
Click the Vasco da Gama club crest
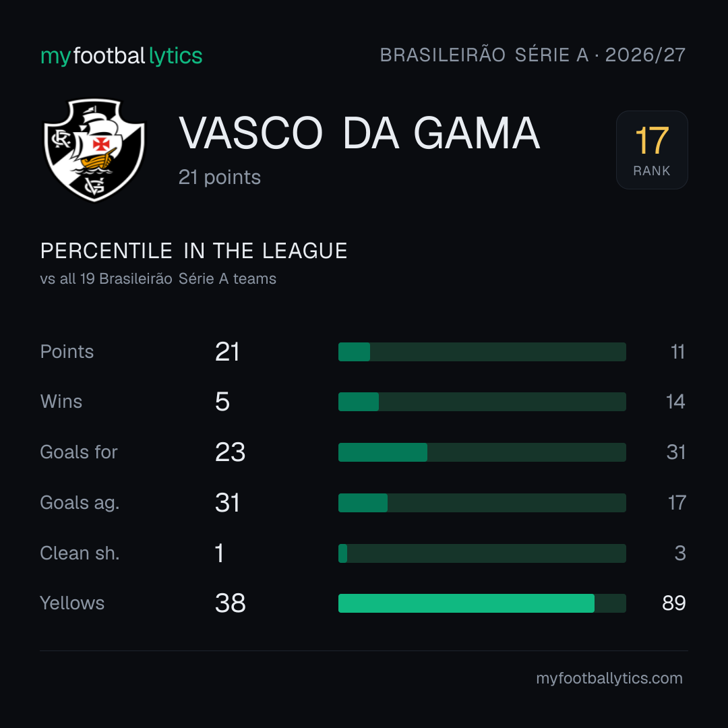(94, 150)
